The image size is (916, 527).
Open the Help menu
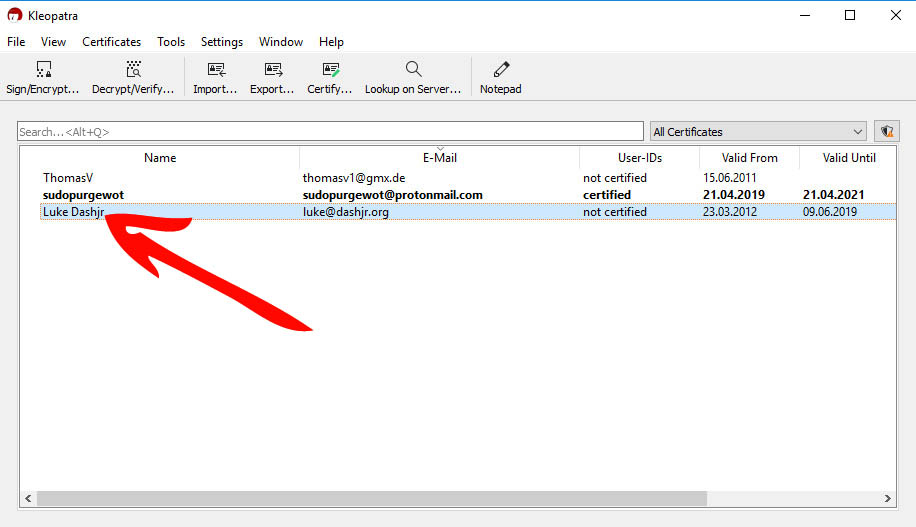331,42
